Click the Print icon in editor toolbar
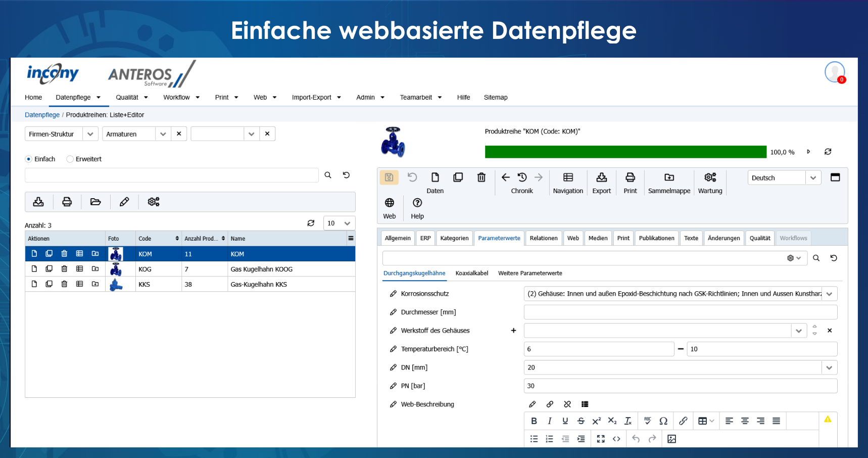Viewport: 868px width, 458px height. [630, 178]
